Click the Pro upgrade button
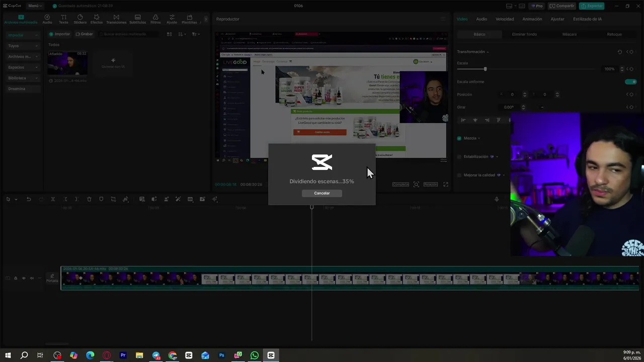Image resolution: width=644 pixels, height=362 pixels. pyautogui.click(x=537, y=6)
